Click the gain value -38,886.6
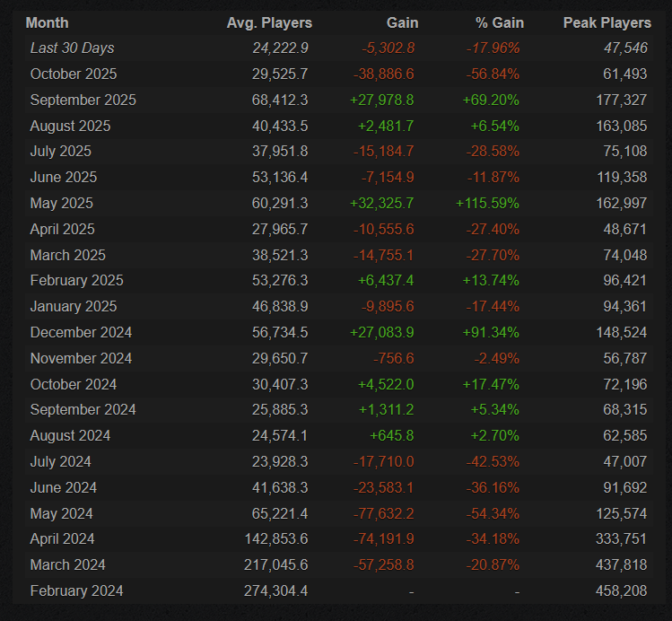This screenshot has height=621, width=672. tap(384, 74)
